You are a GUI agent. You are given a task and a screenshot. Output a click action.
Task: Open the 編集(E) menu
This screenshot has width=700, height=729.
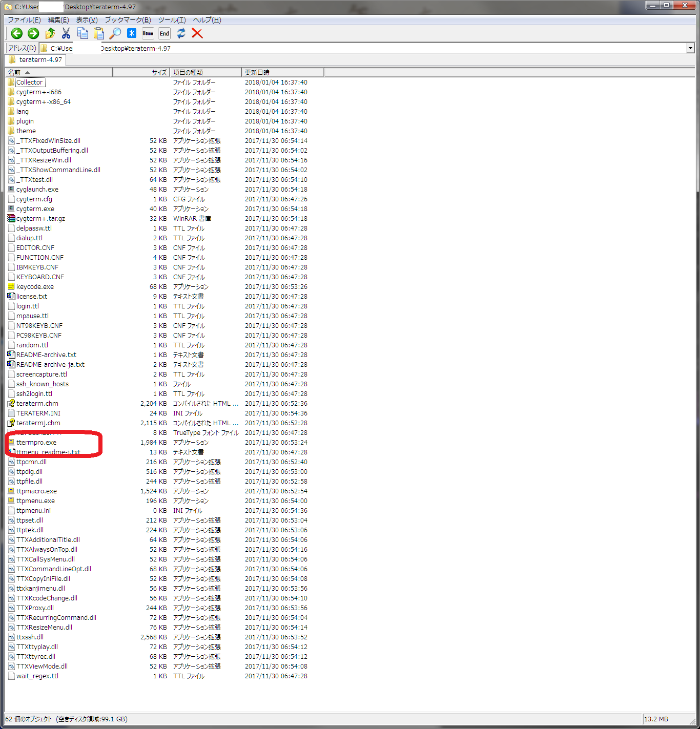click(58, 20)
